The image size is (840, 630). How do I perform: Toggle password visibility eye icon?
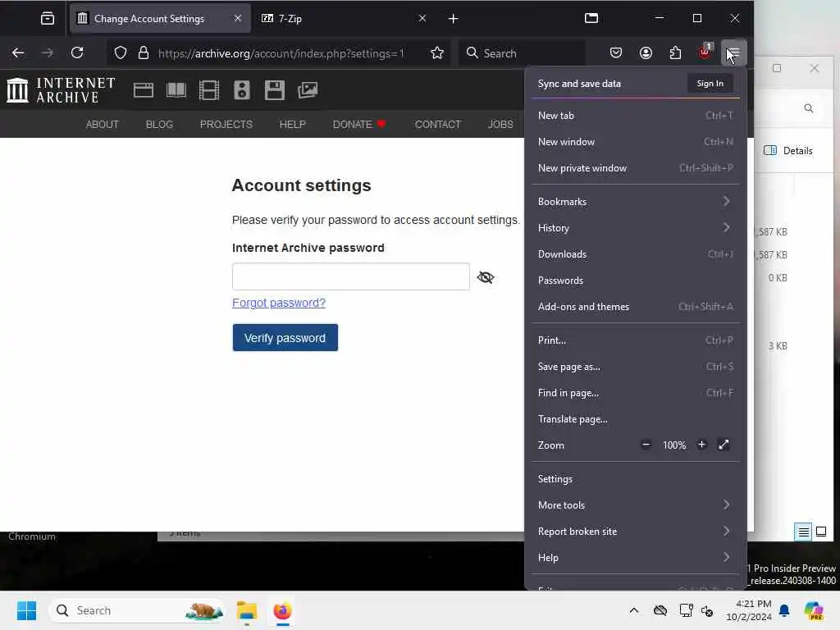point(486,277)
